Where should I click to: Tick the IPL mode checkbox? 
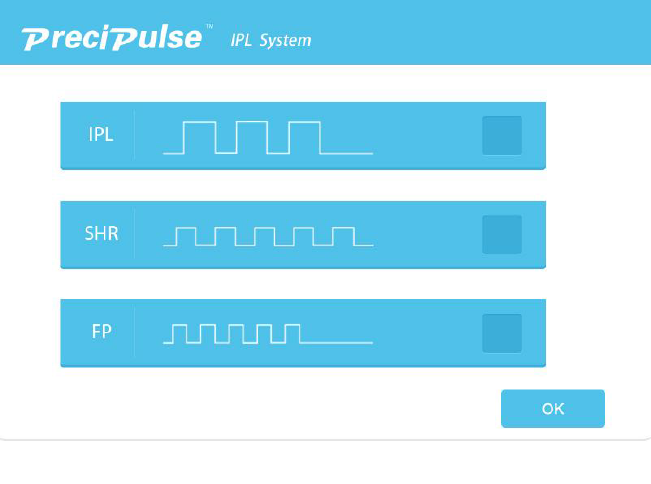pyautogui.click(x=502, y=135)
